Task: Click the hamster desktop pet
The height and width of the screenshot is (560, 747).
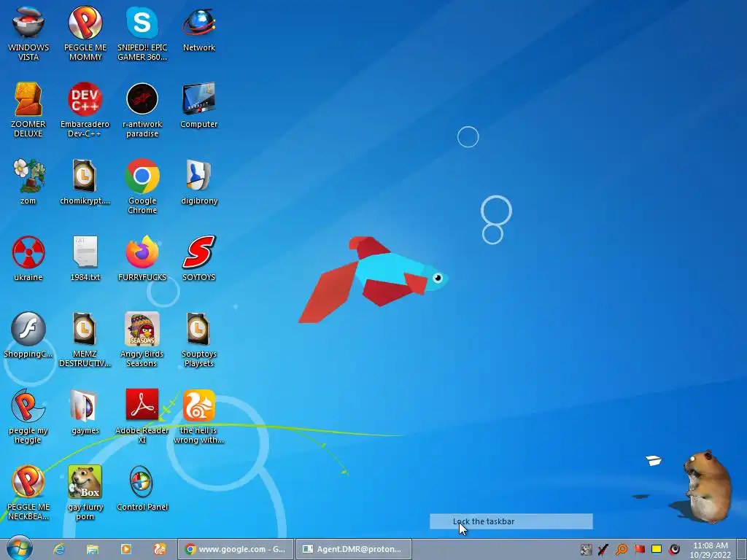Action: (708, 486)
